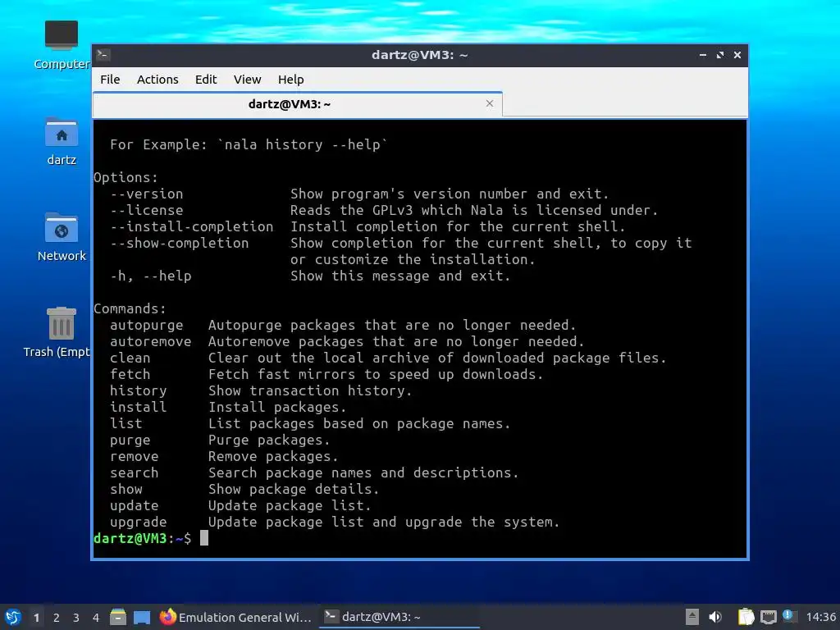Click 'Fetch fast mirrors to speed up downloads.'
The height and width of the screenshot is (630, 840).
(376, 374)
